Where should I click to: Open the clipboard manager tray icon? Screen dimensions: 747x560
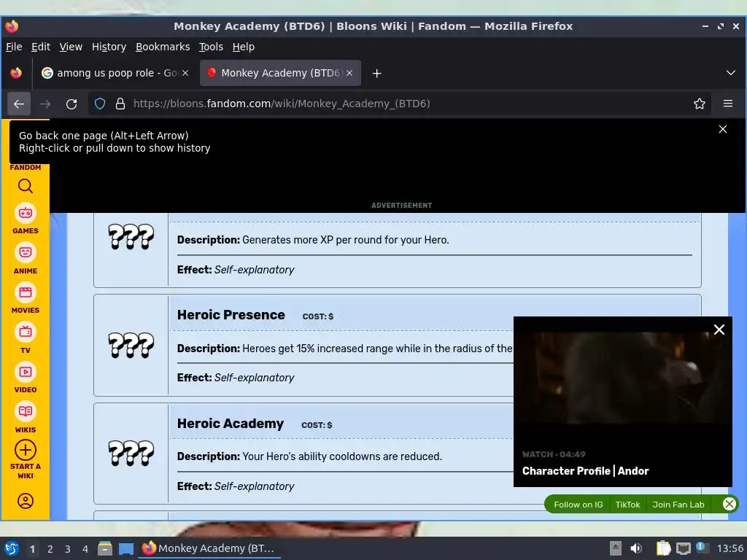pyautogui.click(x=663, y=548)
